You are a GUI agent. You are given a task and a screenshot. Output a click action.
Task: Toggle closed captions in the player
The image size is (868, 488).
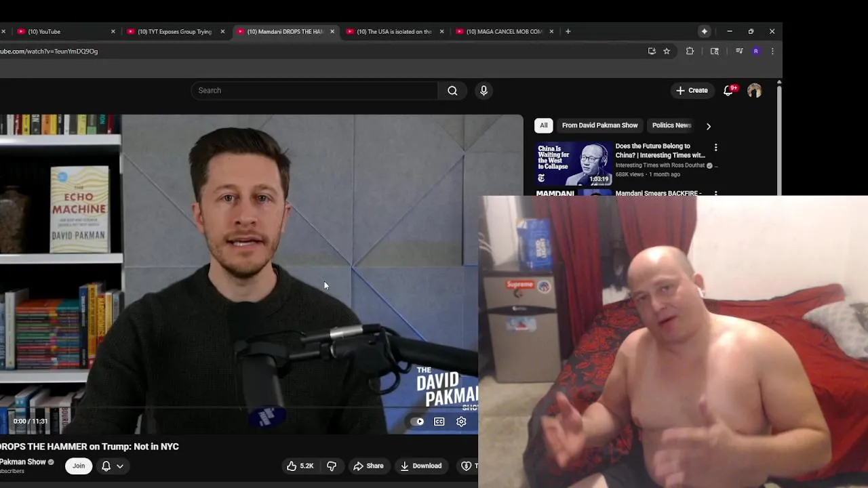coord(439,422)
